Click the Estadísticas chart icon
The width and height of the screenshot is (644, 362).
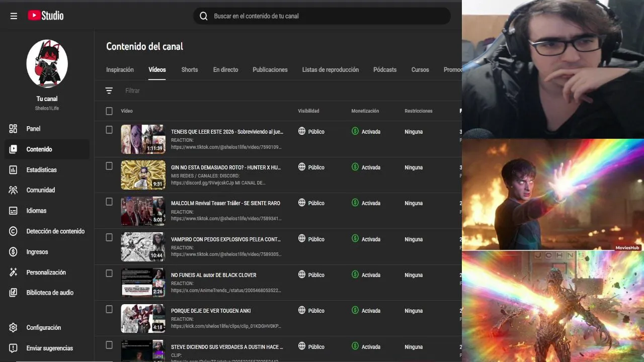(x=13, y=170)
